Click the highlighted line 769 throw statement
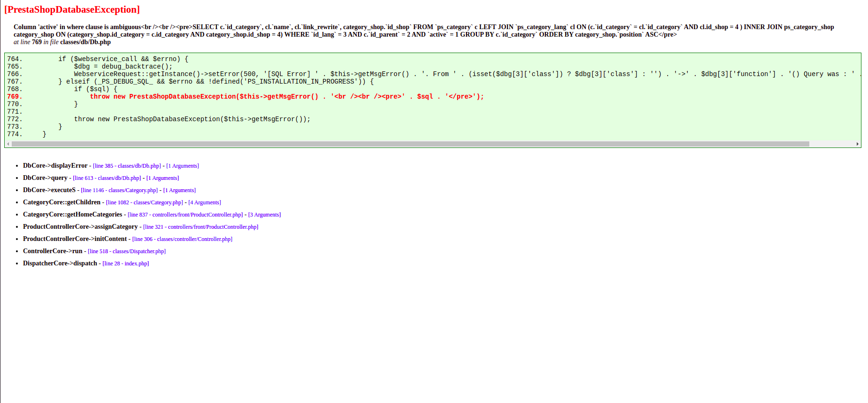868x403 pixels. pos(287,96)
